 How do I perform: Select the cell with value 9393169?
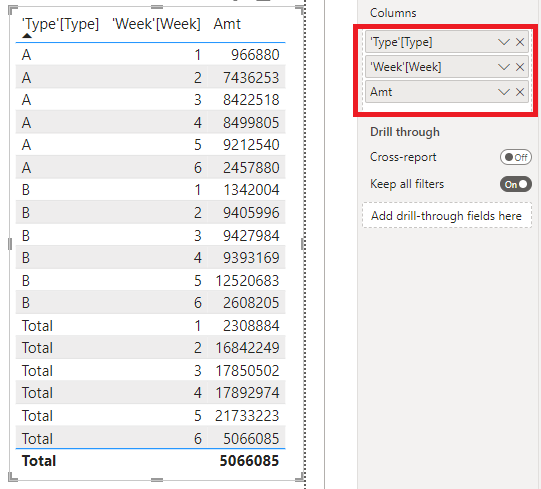click(251, 258)
